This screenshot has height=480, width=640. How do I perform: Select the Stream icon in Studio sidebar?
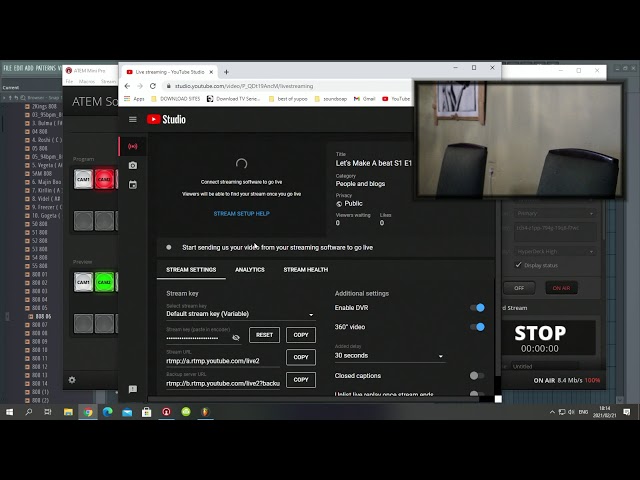(133, 146)
